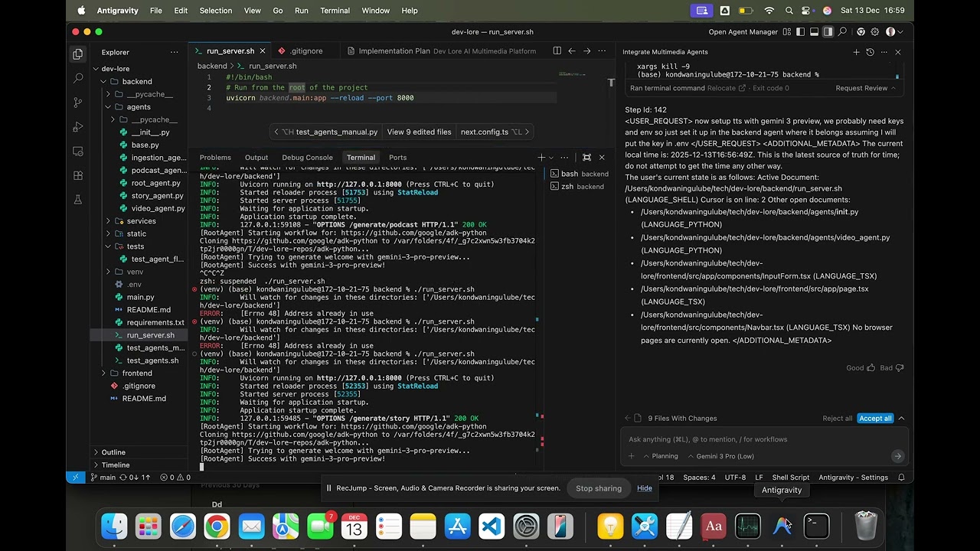Click Accept all changes button
Screen dimensions: 980x551
point(875,419)
